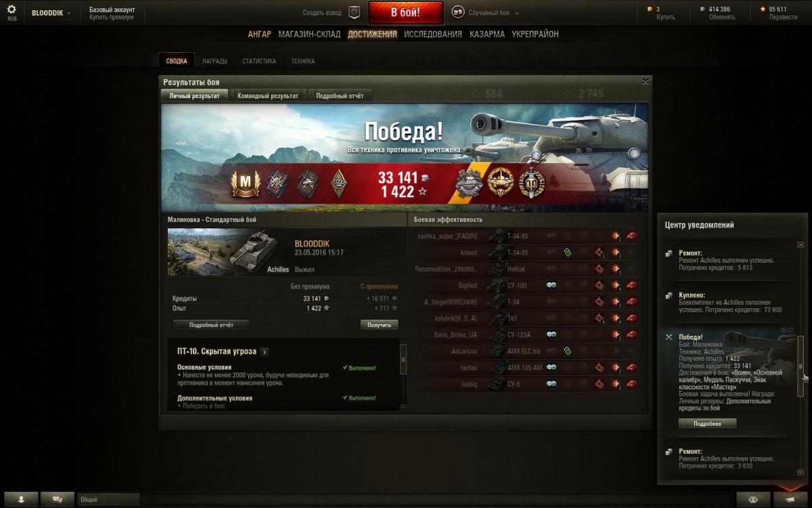Viewport: 812px width, 508px height.
Task: Open ИССЛЕДОВАНИЯ in the top menu
Action: click(x=433, y=34)
